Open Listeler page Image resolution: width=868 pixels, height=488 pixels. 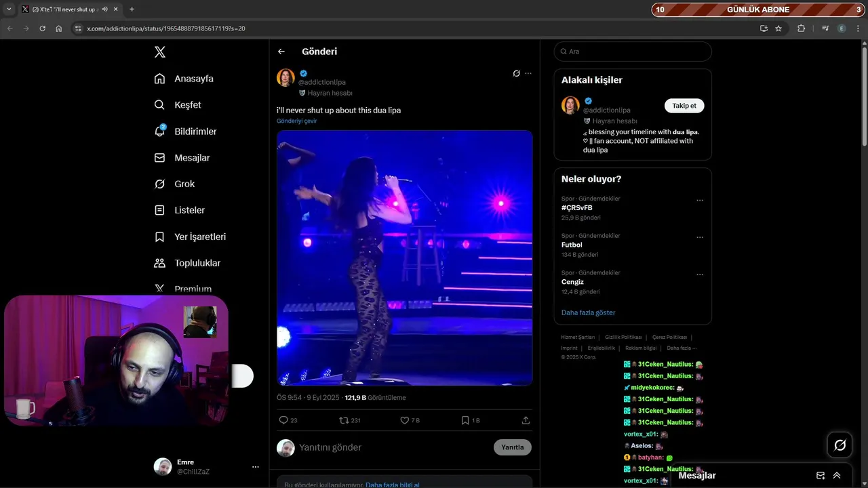(179, 210)
